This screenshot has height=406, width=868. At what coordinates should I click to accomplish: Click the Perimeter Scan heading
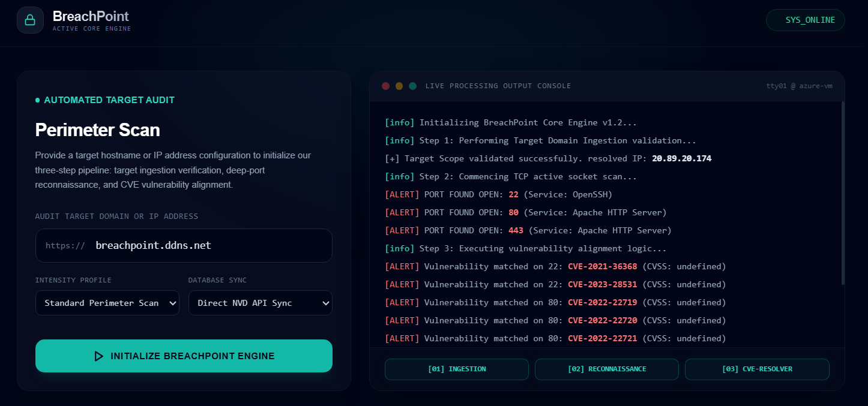pyautogui.click(x=98, y=130)
